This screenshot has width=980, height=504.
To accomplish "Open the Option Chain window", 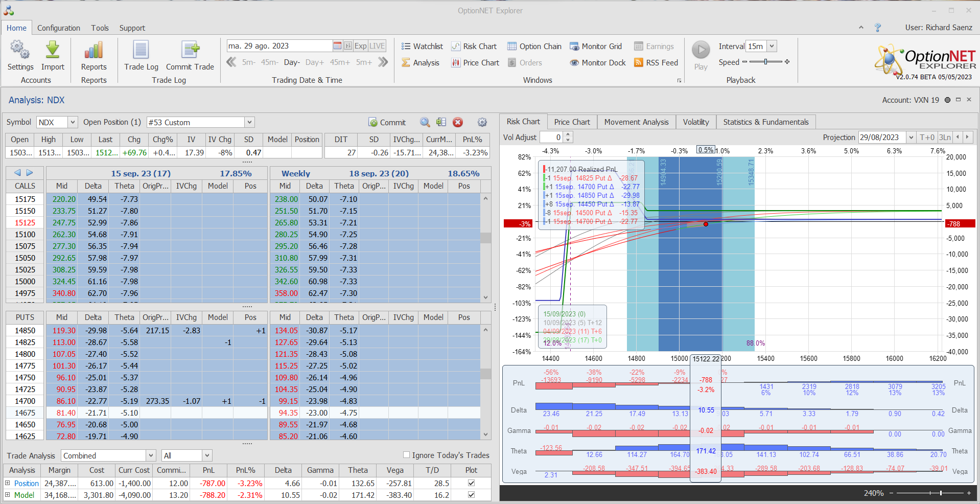I will tap(534, 47).
